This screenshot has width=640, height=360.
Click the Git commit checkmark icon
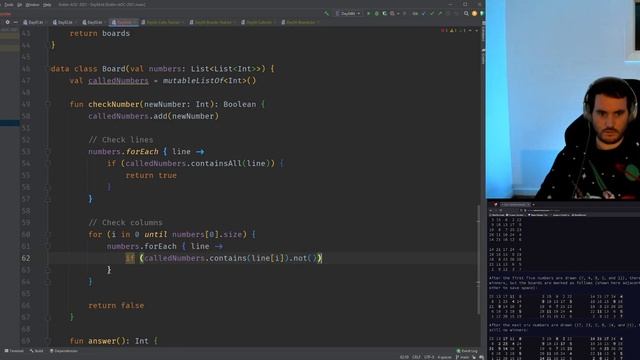[x=431, y=13]
